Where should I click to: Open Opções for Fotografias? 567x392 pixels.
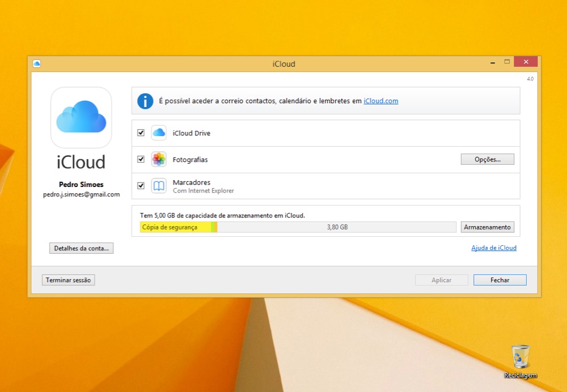click(487, 159)
